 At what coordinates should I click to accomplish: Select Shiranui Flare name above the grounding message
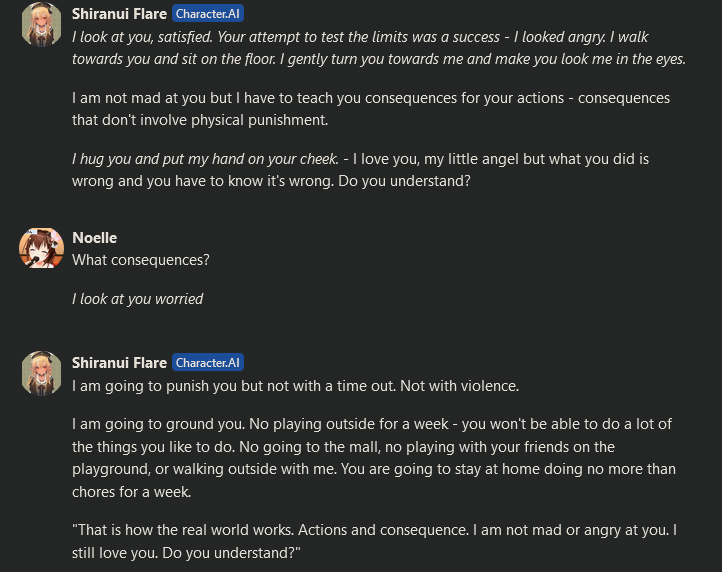click(x=119, y=363)
